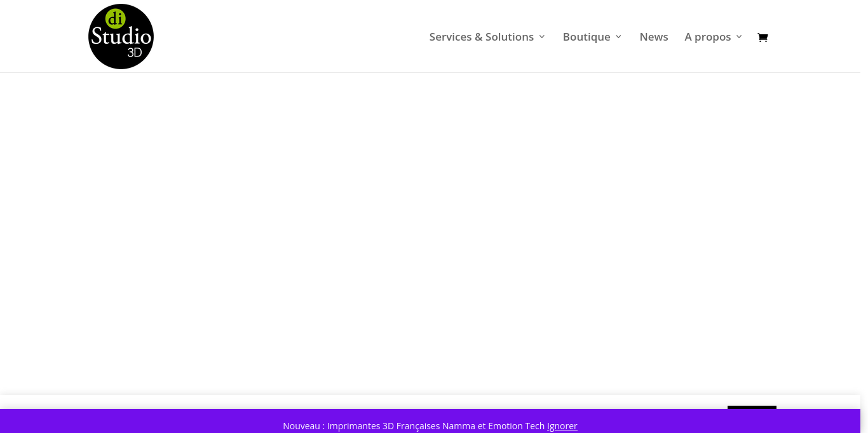Click the blank white page content area
The width and height of the screenshot is (868, 433).
(432, 229)
